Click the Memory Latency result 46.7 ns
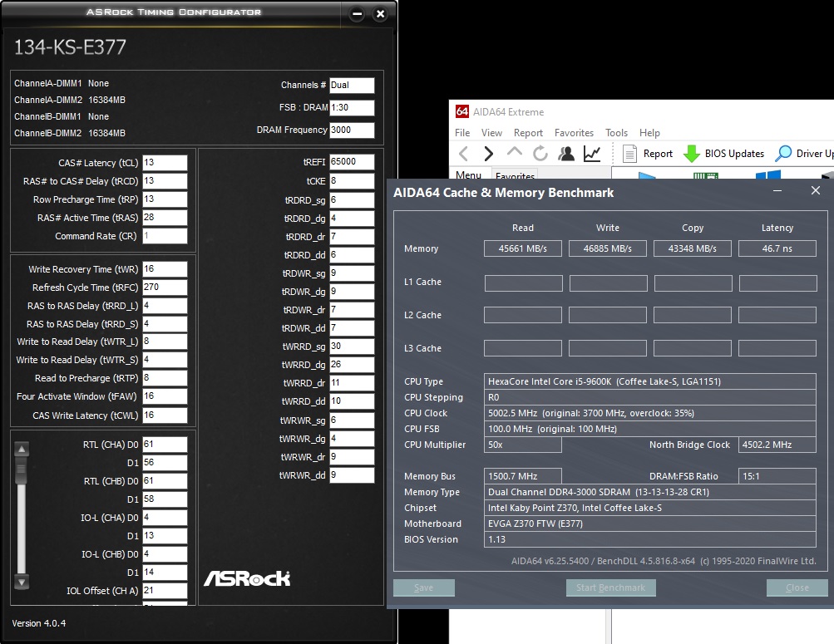 click(777, 248)
